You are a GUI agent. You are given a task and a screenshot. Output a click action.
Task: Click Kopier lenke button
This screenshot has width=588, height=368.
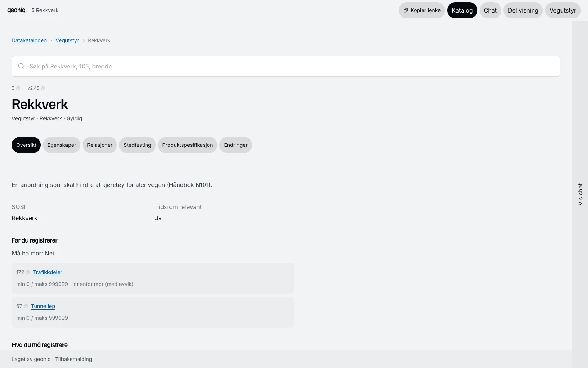422,10
